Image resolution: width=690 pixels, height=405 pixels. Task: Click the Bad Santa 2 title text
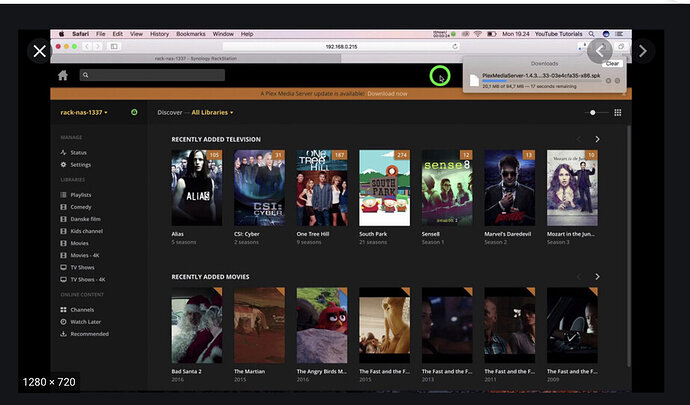coord(187,372)
